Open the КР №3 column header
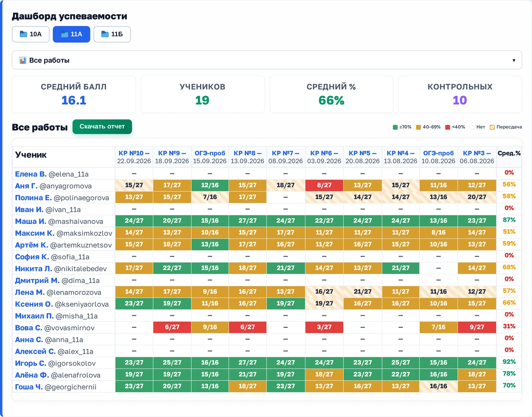532x417 pixels. pyautogui.click(x=477, y=157)
